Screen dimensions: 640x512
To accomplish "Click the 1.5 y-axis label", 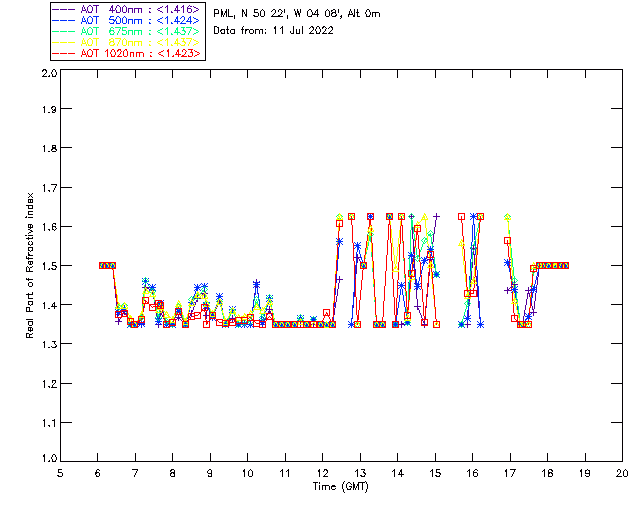I will 49,266.
